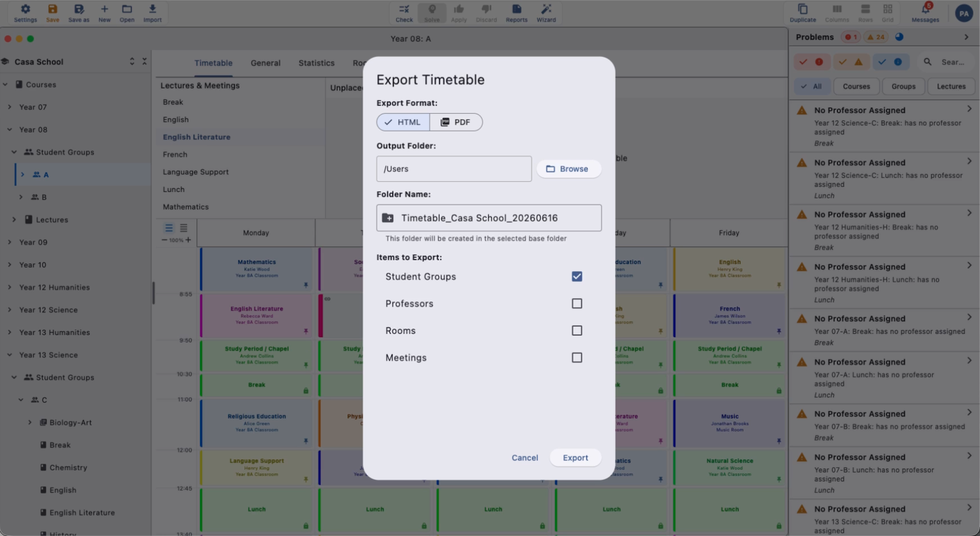The image size is (980, 536).
Task: Check the Rooms export checkbox
Action: (577, 330)
